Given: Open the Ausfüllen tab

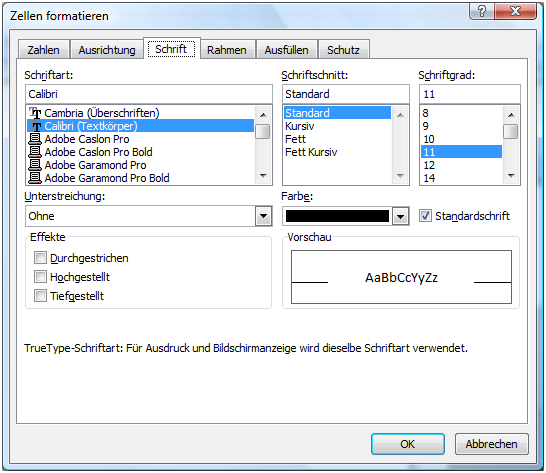Looking at the screenshot, I should click(286, 49).
